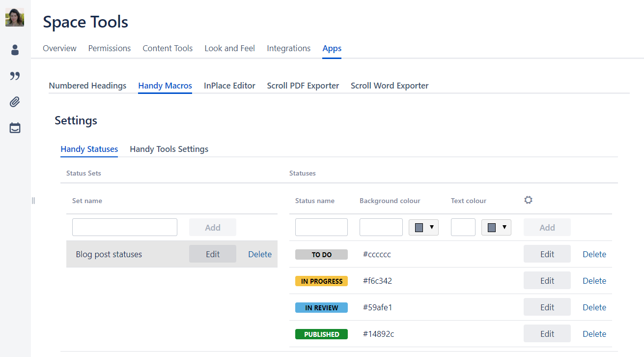Switch to the Look and Feel tab
The image size is (644, 357).
tap(229, 48)
